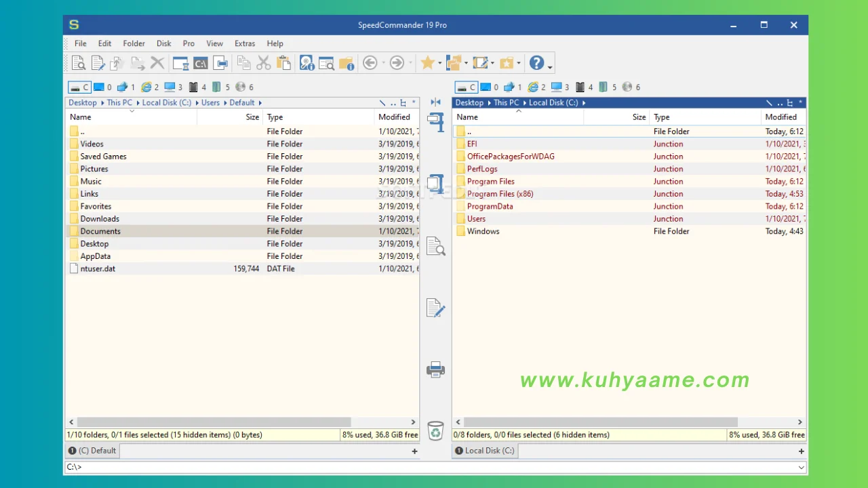Click the panel sync icon above the middle bar
868x488 pixels.
(435, 102)
